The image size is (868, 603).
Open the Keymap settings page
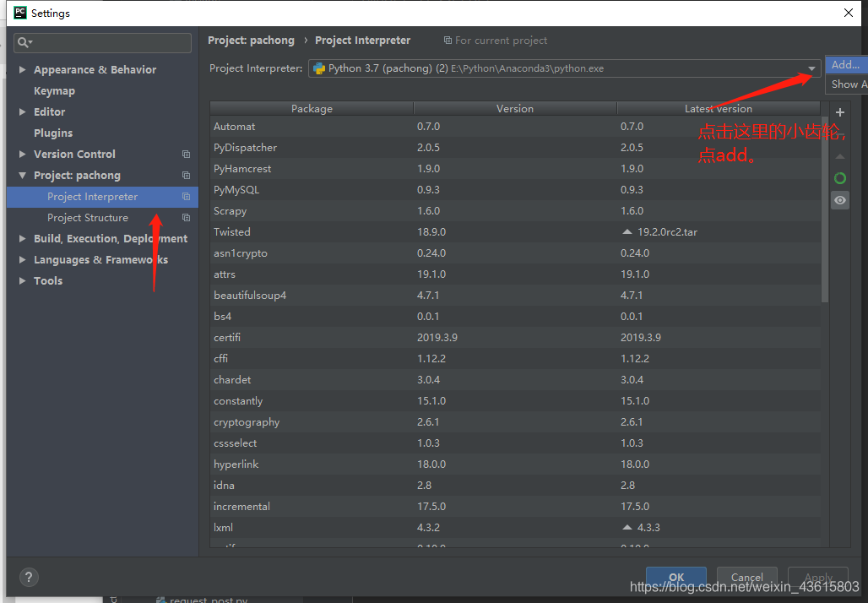(54, 91)
